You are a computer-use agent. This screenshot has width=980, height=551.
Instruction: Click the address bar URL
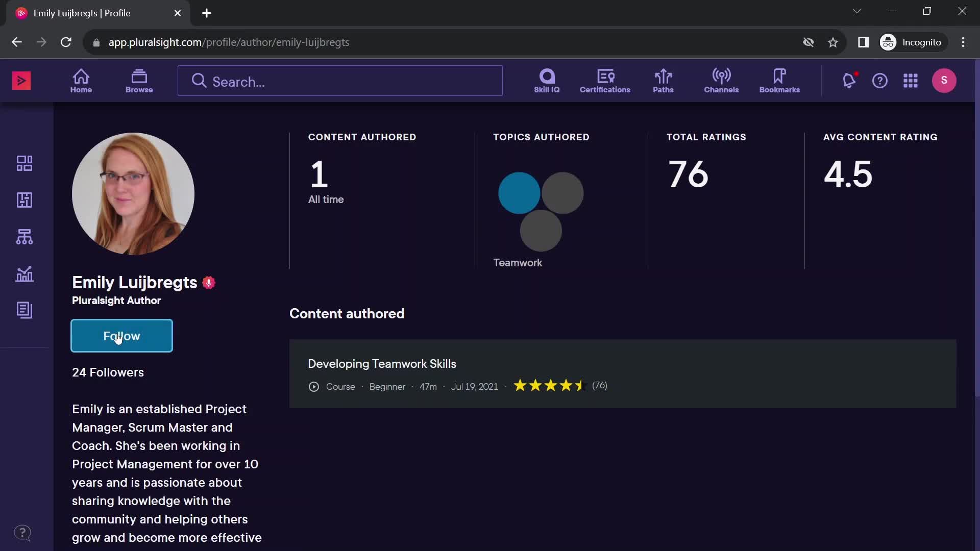tap(229, 42)
